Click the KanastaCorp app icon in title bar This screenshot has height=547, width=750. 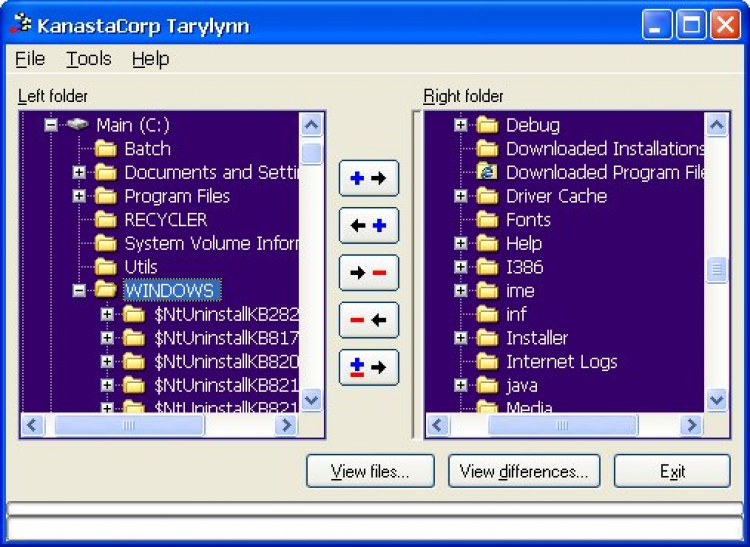pos(21,23)
